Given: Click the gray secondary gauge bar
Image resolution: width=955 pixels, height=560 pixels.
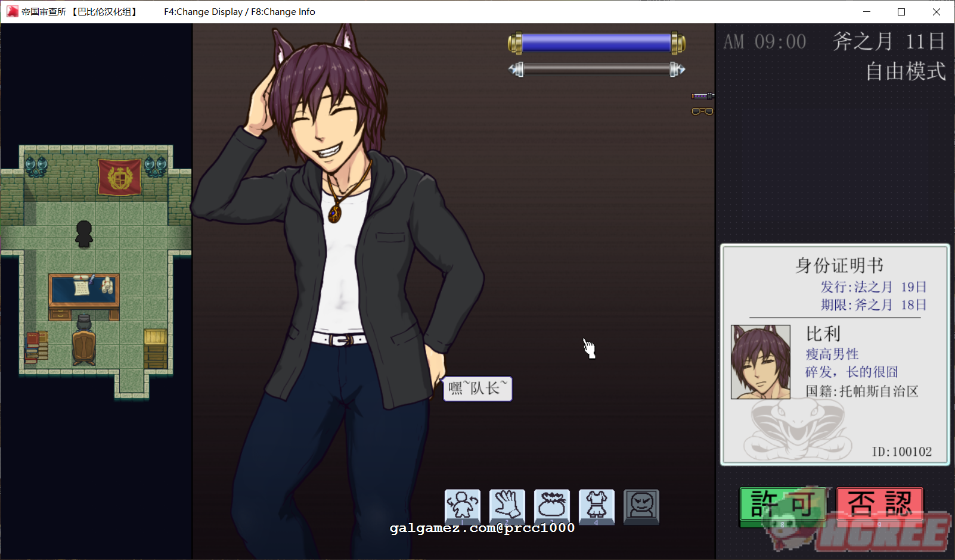Looking at the screenshot, I should (597, 70).
